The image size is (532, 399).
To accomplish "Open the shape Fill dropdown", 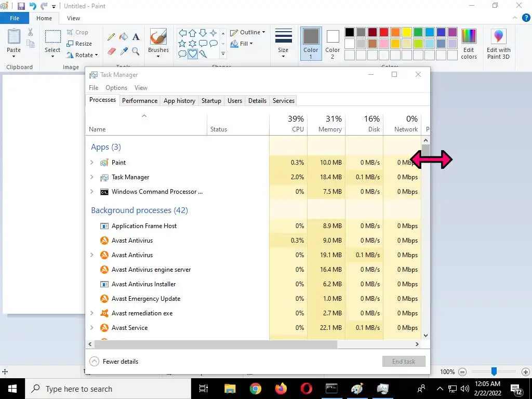I will coord(242,44).
